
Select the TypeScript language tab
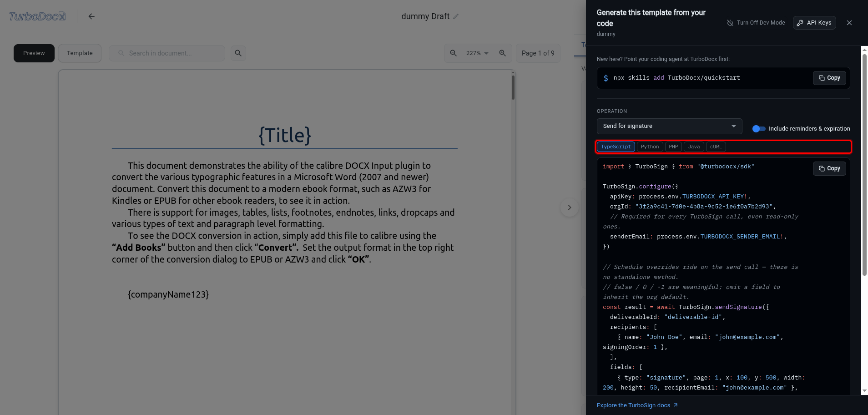point(616,147)
